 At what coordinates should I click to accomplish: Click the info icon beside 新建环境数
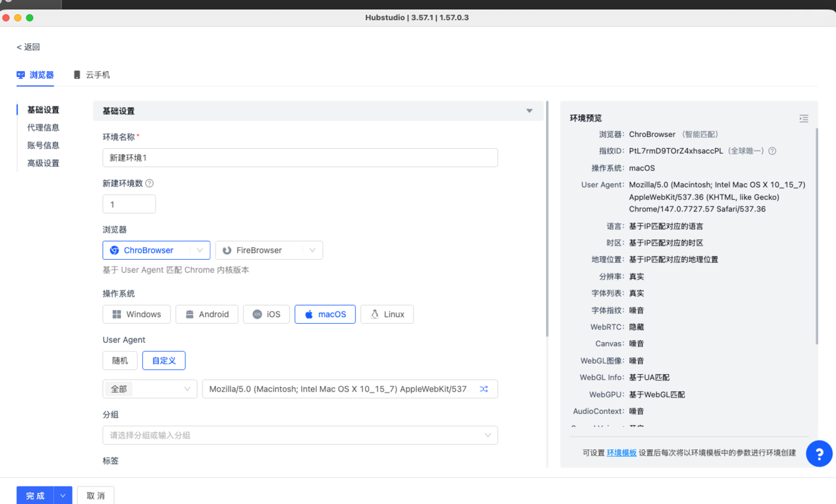click(x=150, y=183)
